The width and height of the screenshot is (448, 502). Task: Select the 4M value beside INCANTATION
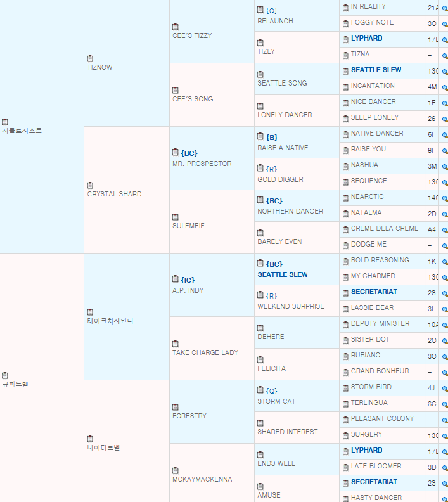click(x=432, y=87)
